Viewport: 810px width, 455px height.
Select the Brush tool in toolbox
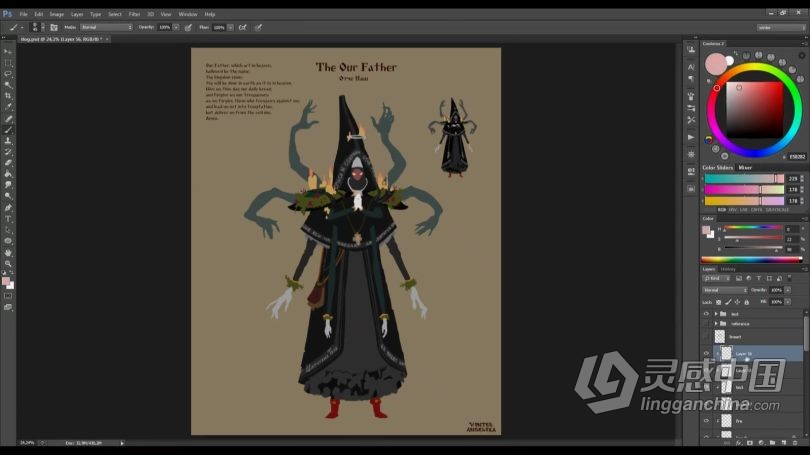point(8,130)
